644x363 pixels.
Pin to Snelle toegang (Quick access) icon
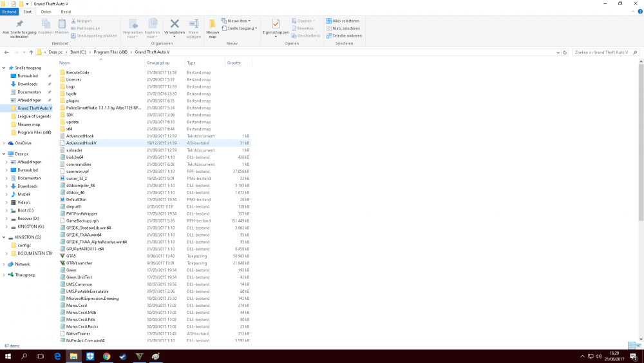pyautogui.click(x=19, y=24)
